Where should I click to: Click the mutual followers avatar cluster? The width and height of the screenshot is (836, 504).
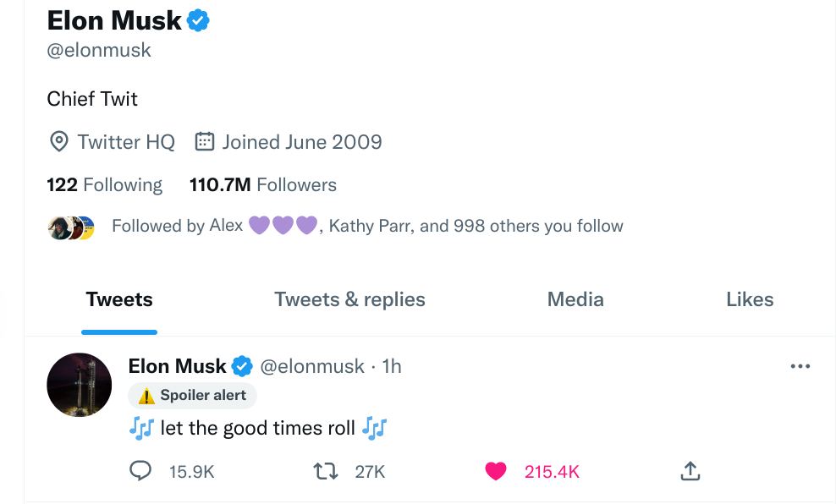(71, 227)
